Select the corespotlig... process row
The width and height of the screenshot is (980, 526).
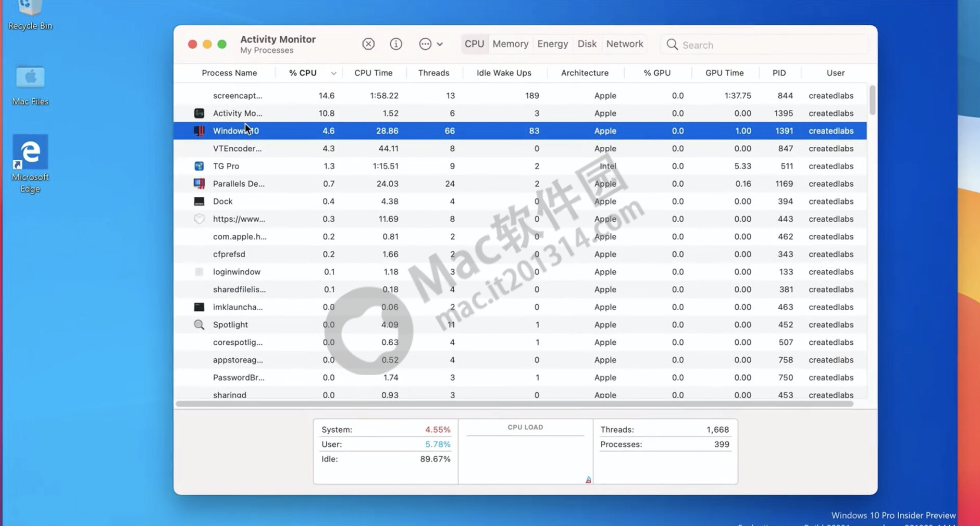pyautogui.click(x=520, y=342)
